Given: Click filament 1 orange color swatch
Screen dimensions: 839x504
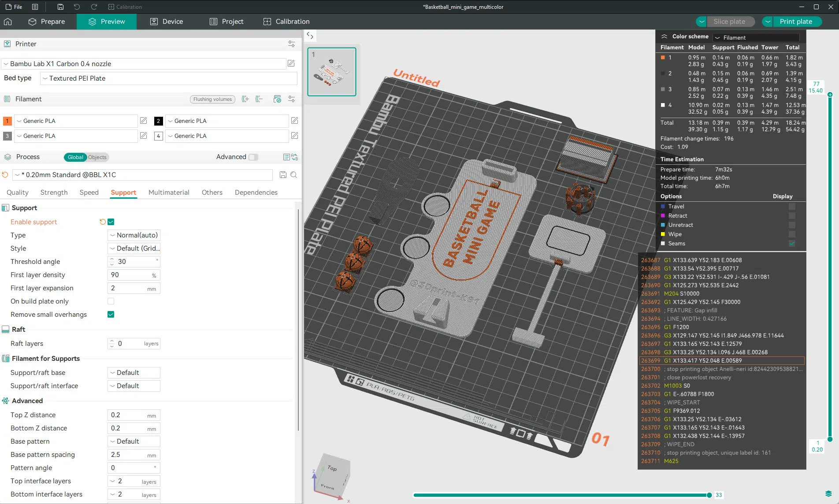Looking at the screenshot, I should point(7,121).
